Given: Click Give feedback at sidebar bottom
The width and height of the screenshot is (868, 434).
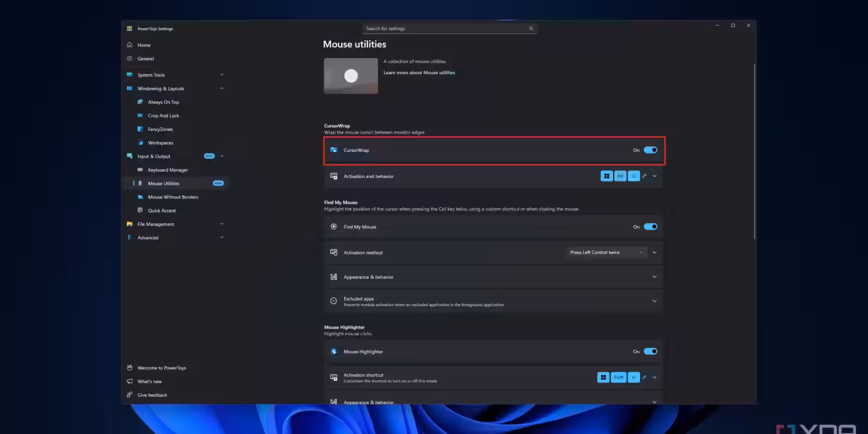Looking at the screenshot, I should [152, 395].
